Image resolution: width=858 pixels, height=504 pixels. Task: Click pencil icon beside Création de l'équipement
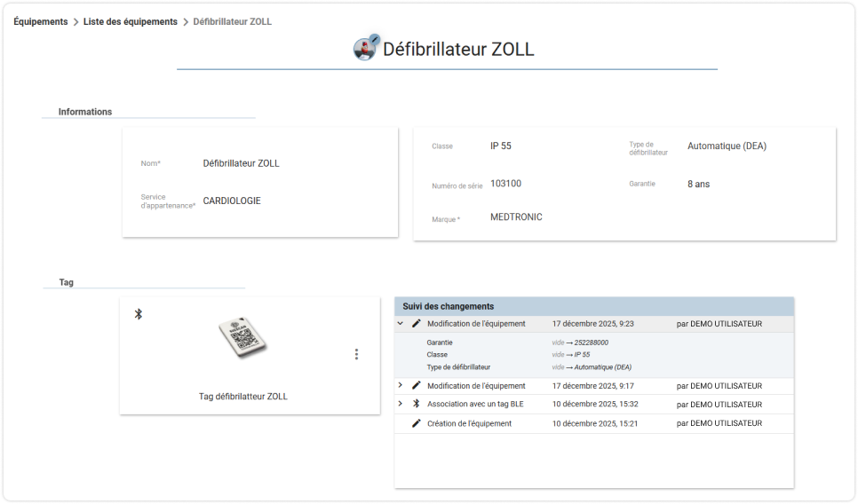click(417, 423)
